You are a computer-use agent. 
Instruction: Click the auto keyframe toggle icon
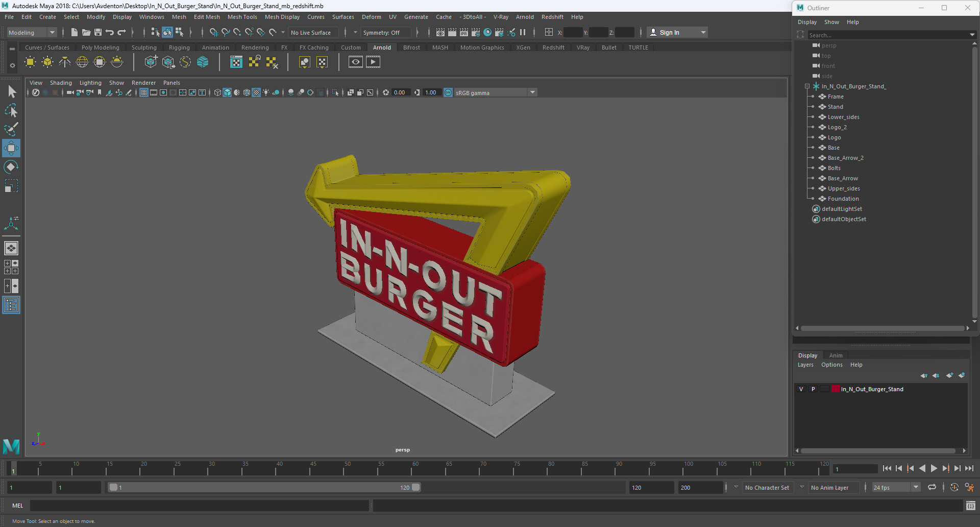(x=954, y=488)
